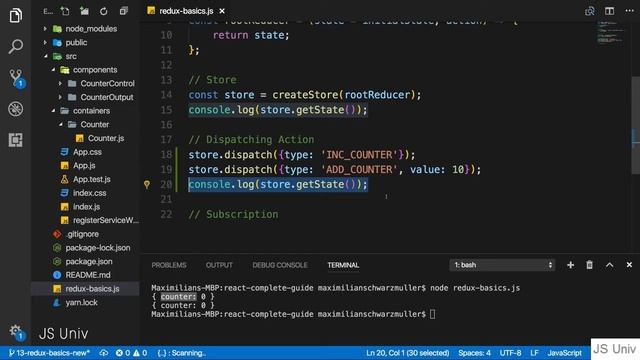Screen dimensions: 640x360
Task: Collapse the Counter folder
Action: click(85, 124)
